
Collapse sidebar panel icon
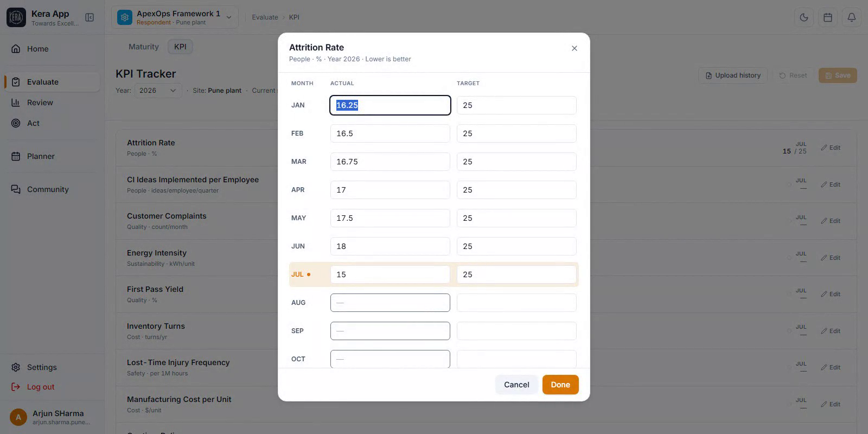click(90, 17)
